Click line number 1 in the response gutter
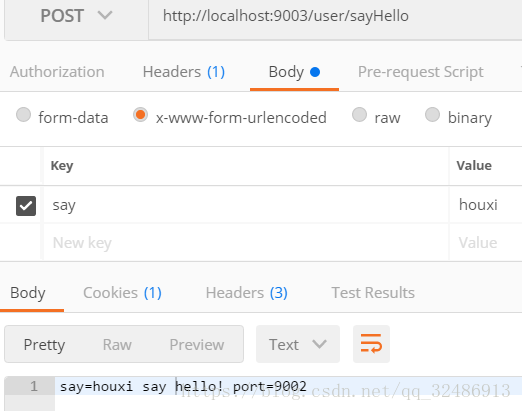 tap(34, 386)
